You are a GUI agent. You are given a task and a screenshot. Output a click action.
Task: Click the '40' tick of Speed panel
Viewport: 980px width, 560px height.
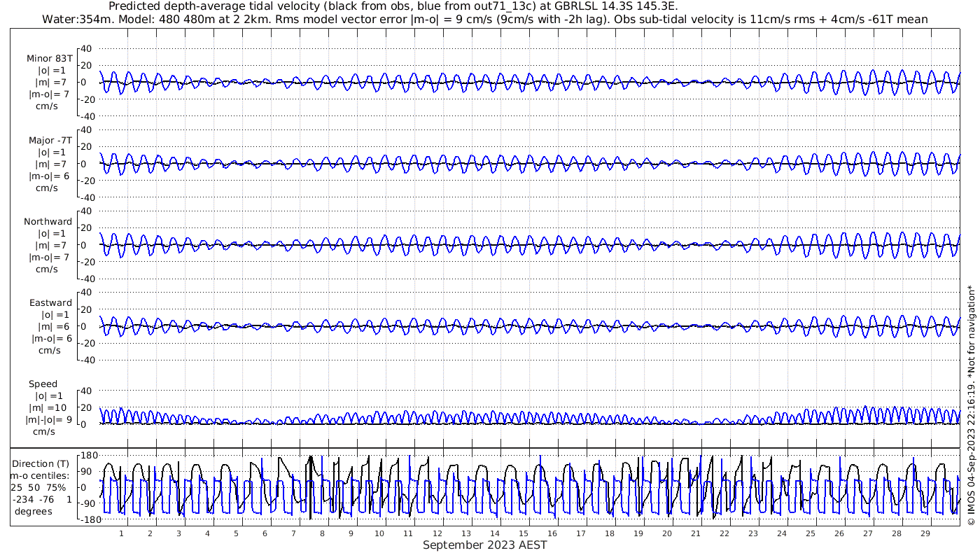pyautogui.click(x=87, y=391)
